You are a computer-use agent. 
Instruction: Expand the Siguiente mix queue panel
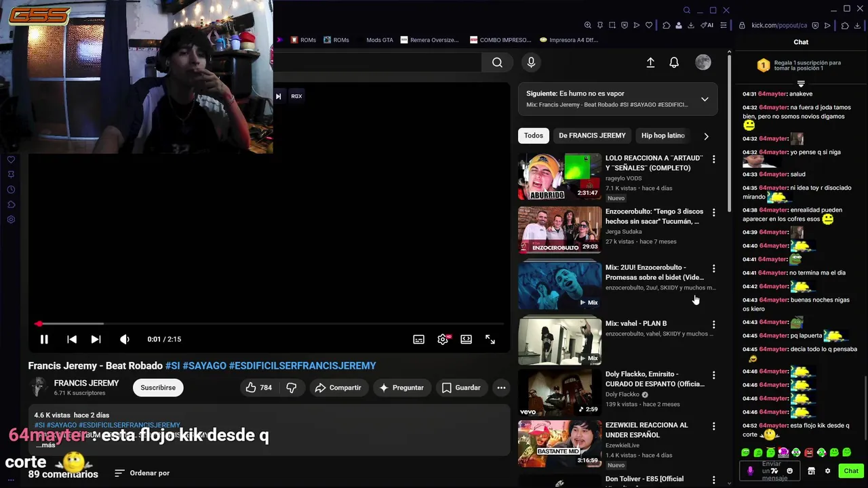tap(705, 99)
